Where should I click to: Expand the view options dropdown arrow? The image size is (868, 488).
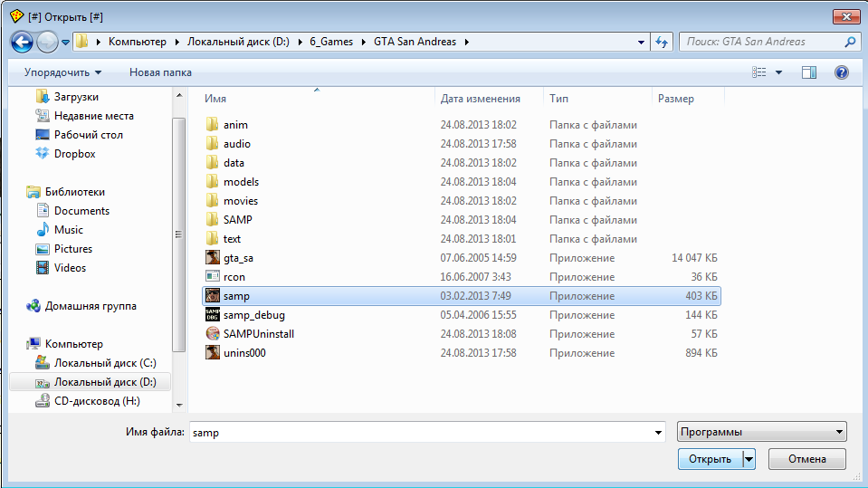coord(779,72)
